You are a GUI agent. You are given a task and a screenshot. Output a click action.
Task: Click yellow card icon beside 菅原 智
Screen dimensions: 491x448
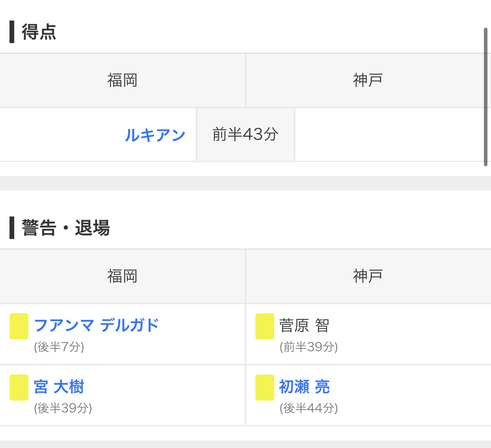tap(265, 326)
